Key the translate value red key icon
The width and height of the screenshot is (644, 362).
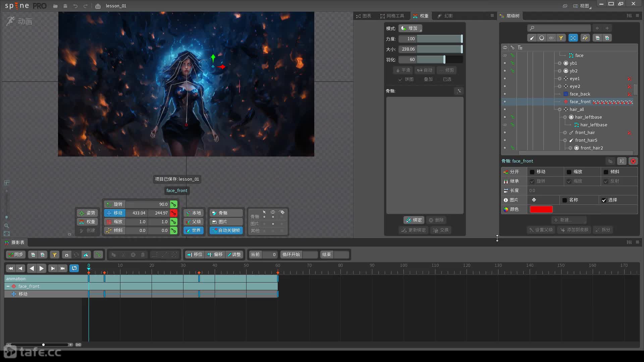tap(173, 213)
